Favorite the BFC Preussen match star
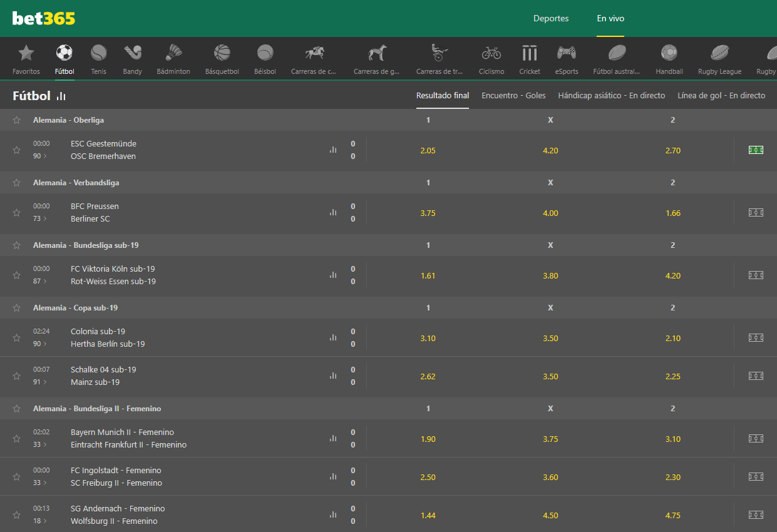Screen dimensions: 777x532 coord(17,213)
